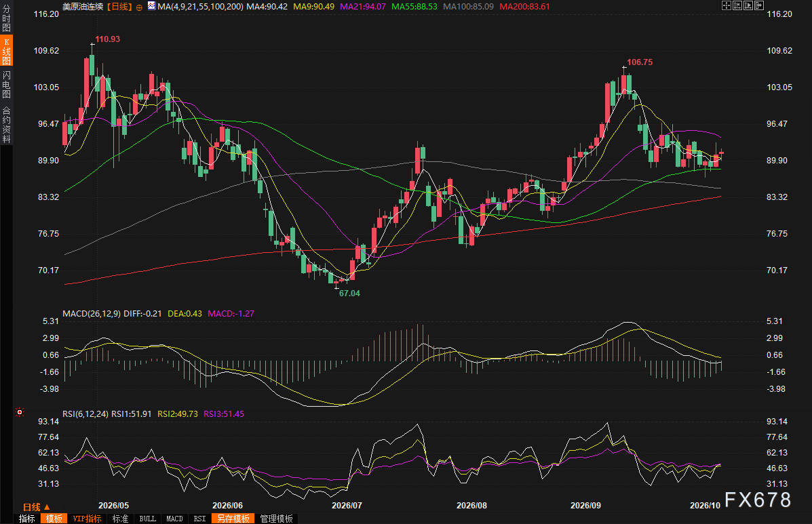Click the MA55:88.53 value label
This screenshot has height=524, width=812.
[414, 7]
